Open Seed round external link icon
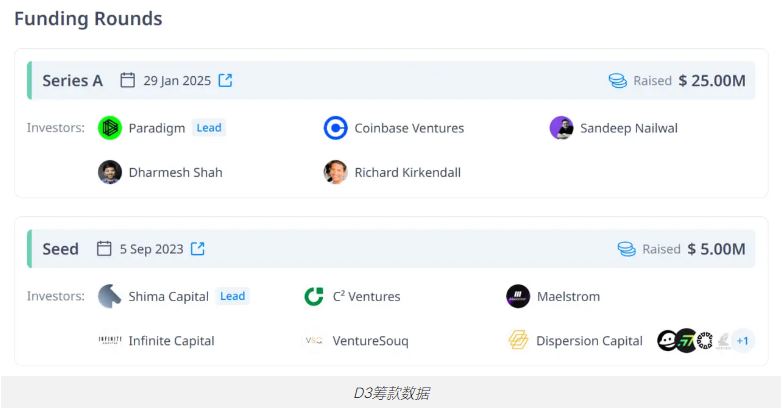The height and width of the screenshot is (408, 782). tap(198, 248)
